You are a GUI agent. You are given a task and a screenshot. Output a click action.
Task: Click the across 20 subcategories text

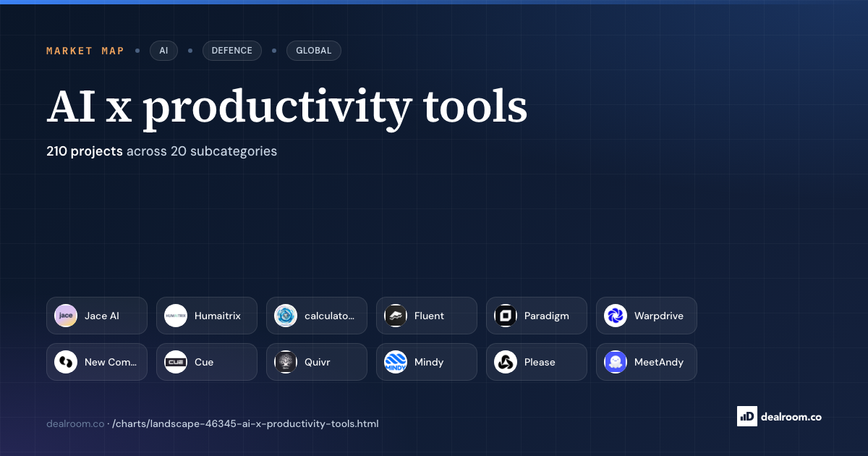[202, 152]
